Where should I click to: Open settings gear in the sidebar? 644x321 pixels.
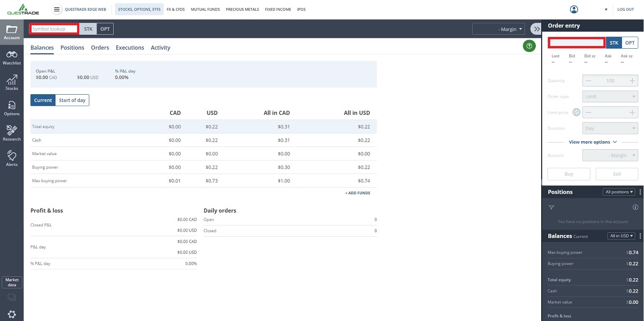click(x=12, y=314)
